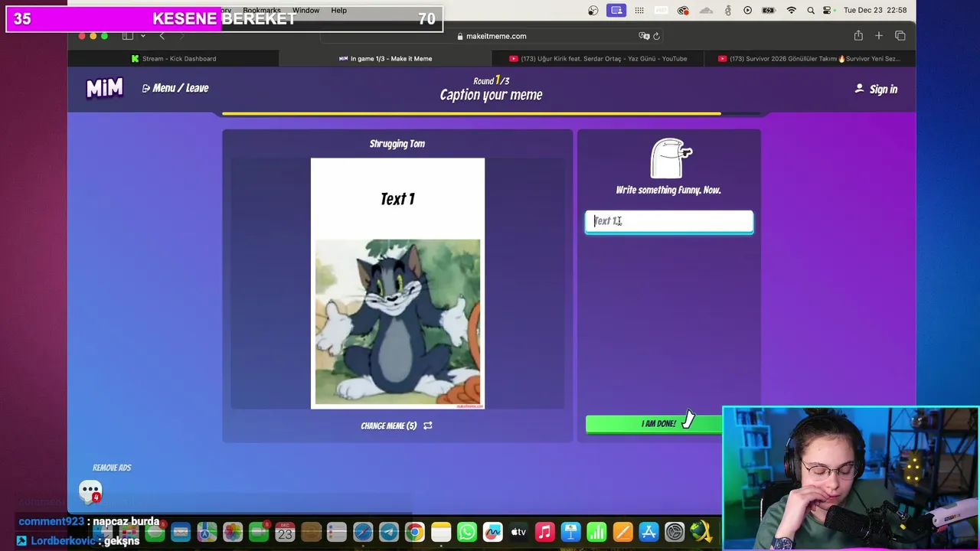980x551 pixels.
Task: Click the Text 1 input field
Action: point(669,221)
